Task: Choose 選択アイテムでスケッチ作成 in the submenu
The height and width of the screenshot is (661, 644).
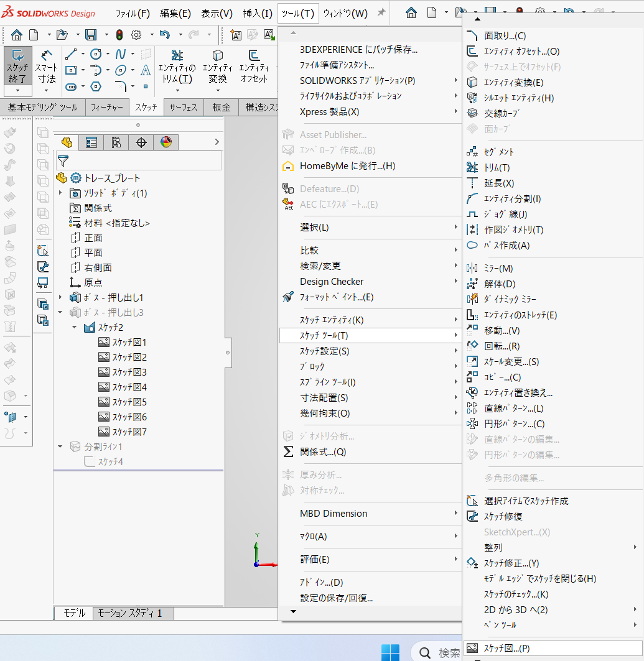Action: 553,501
